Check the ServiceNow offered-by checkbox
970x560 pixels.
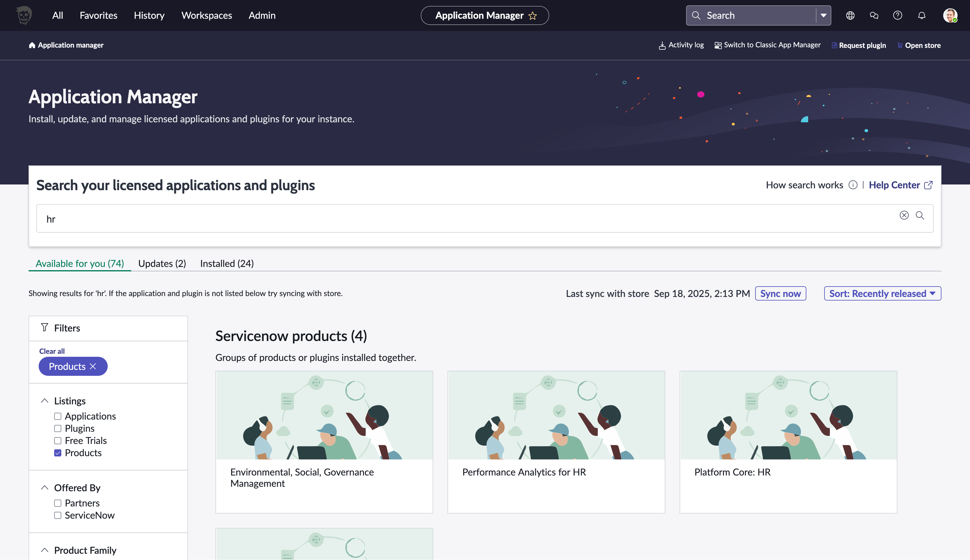coord(58,515)
